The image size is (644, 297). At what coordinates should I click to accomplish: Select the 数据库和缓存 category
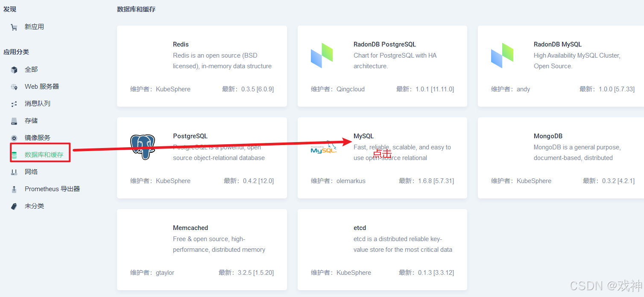click(x=44, y=155)
